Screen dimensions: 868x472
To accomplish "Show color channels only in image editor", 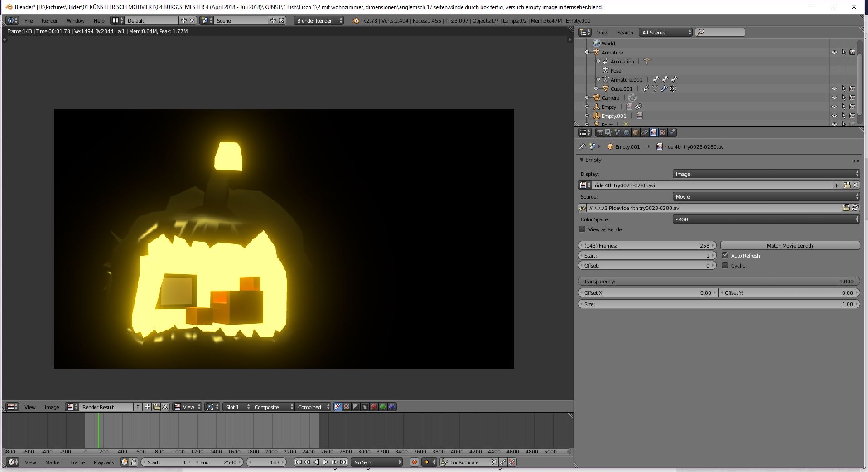I will (x=347, y=407).
